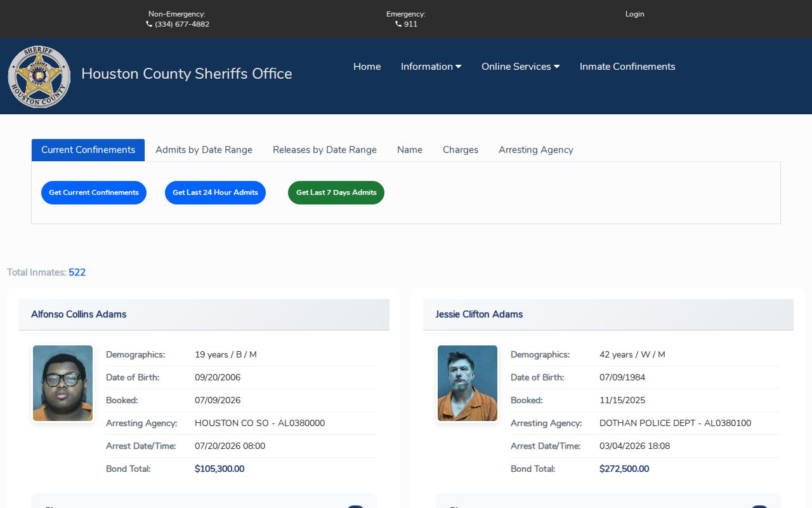Click arresting agency HOUSTON CO SO - AL0380000
812x508 pixels.
(259, 424)
